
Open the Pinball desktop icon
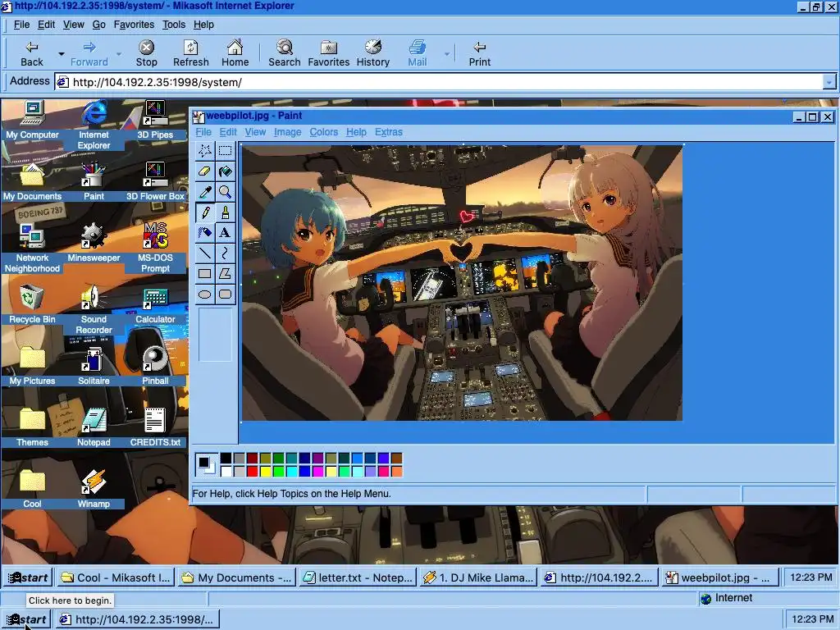click(155, 365)
